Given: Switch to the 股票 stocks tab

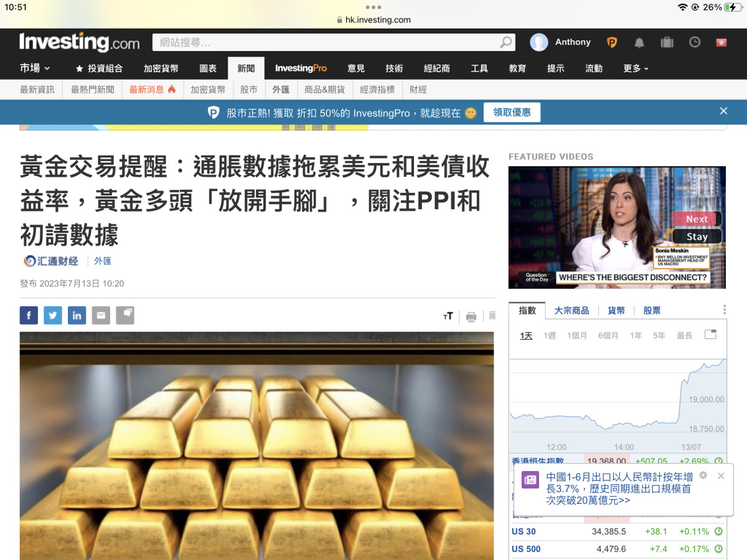Looking at the screenshot, I should 652,310.
